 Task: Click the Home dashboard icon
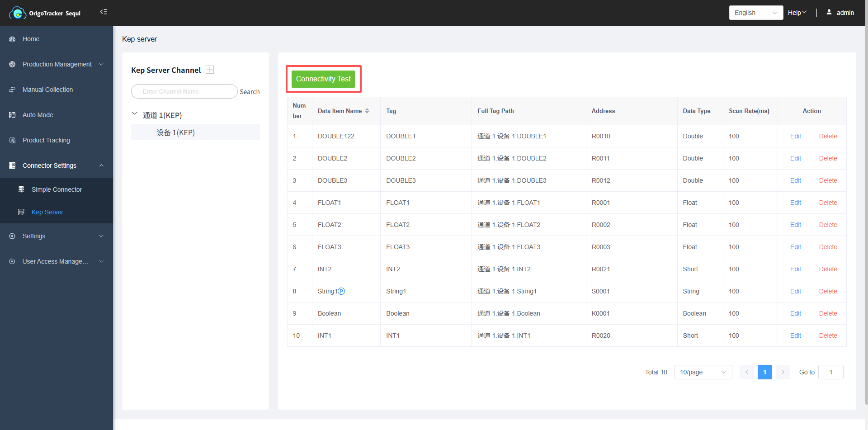(12, 39)
